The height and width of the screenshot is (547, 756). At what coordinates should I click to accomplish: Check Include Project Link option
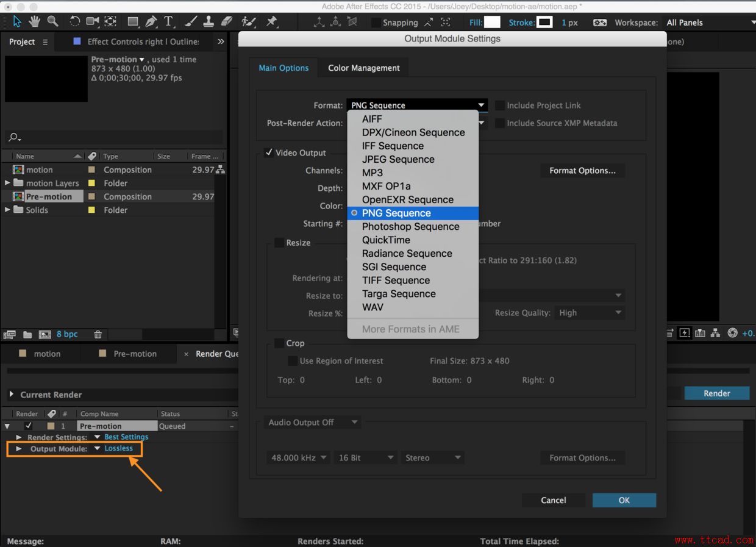pos(500,105)
